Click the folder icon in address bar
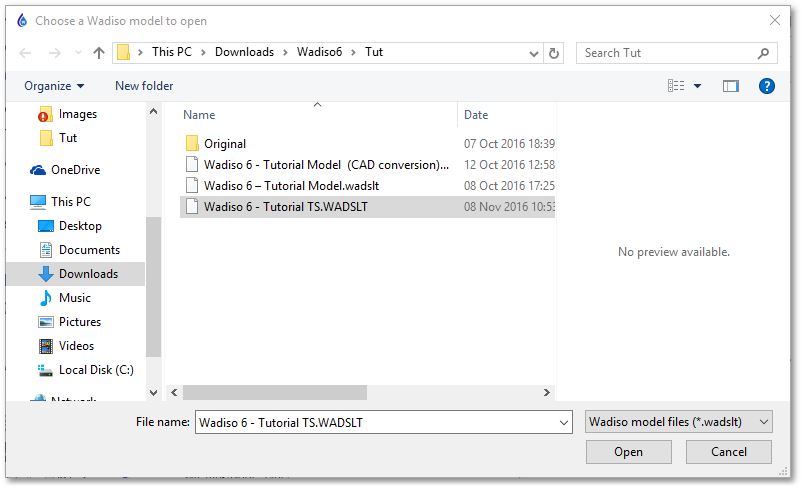 click(123, 52)
